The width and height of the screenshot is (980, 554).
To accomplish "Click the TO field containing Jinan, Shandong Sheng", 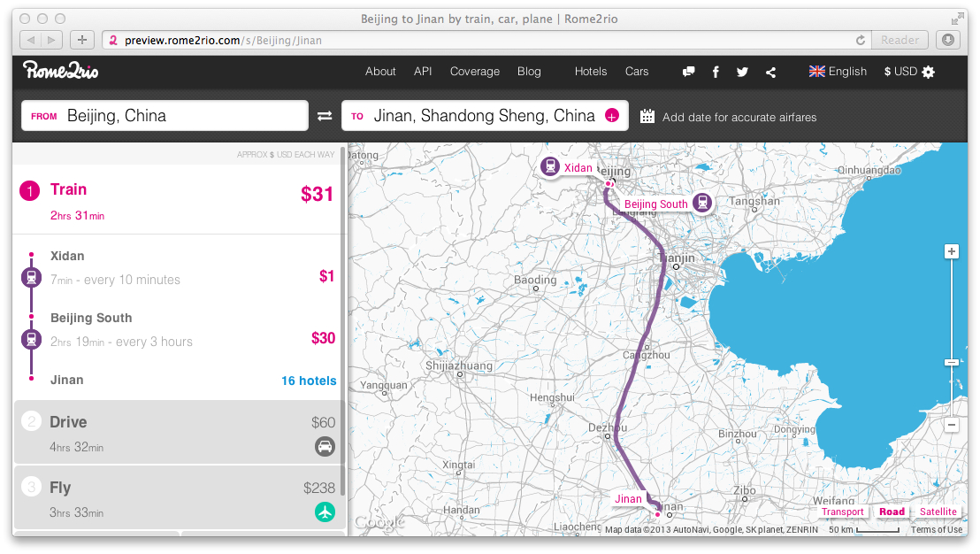I will (485, 116).
